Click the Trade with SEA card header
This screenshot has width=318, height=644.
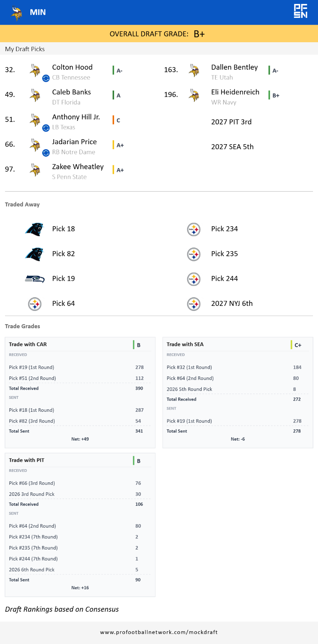coord(185,344)
